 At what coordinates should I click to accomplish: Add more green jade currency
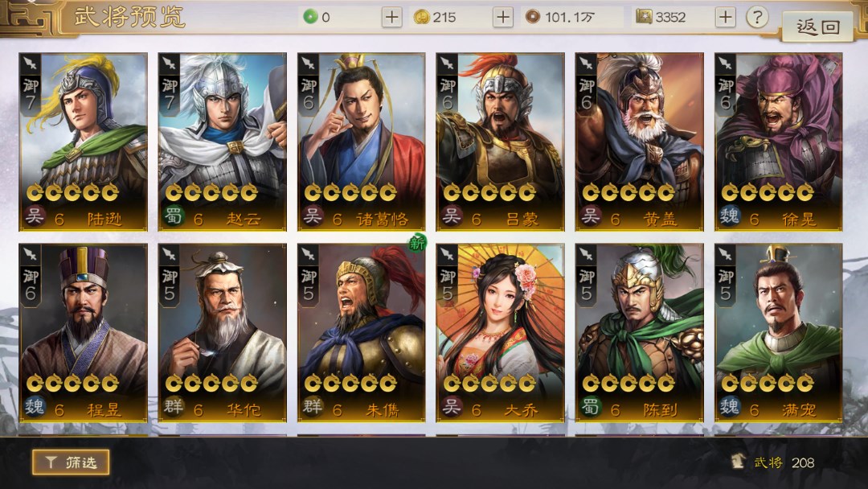click(391, 17)
